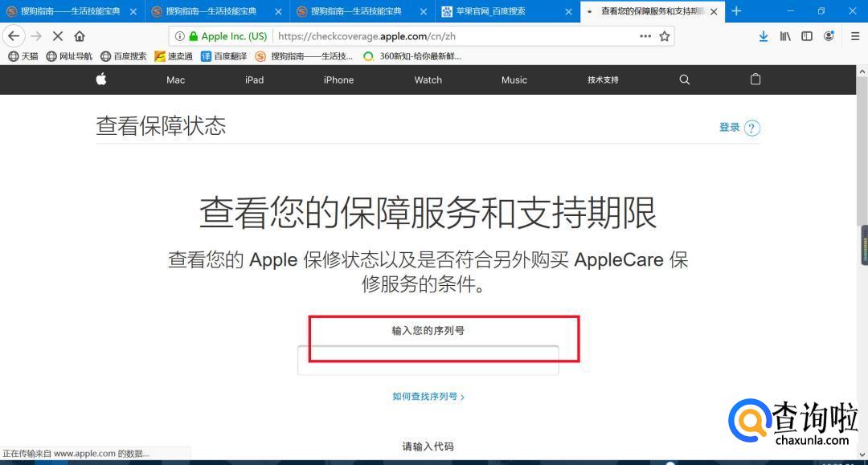Click the 查看保障状态 page title text
The height and width of the screenshot is (465, 868).
[161, 125]
